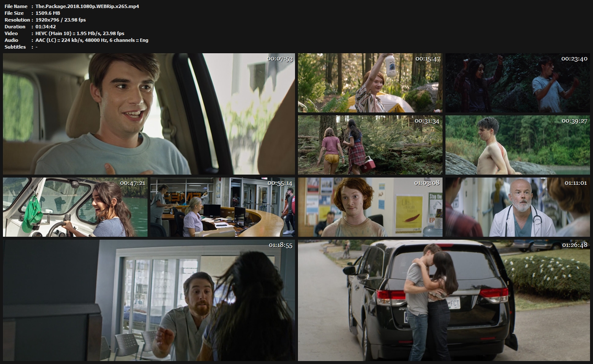Click the 01:26:48 timestamp label
The width and height of the screenshot is (593, 364).
(574, 245)
